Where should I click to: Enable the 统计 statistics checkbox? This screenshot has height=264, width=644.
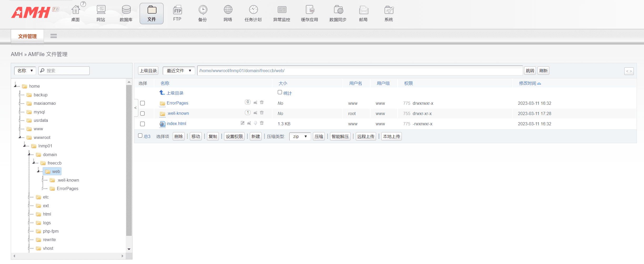pyautogui.click(x=280, y=92)
